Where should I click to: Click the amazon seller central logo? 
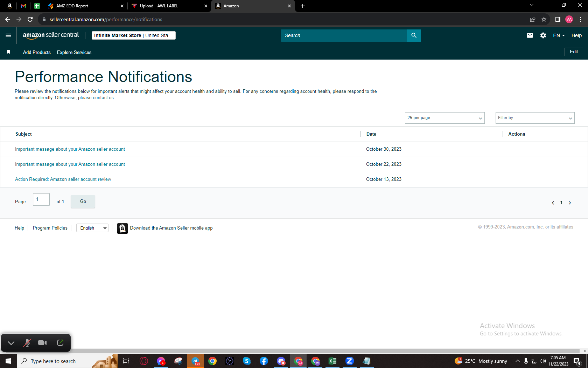click(x=51, y=35)
